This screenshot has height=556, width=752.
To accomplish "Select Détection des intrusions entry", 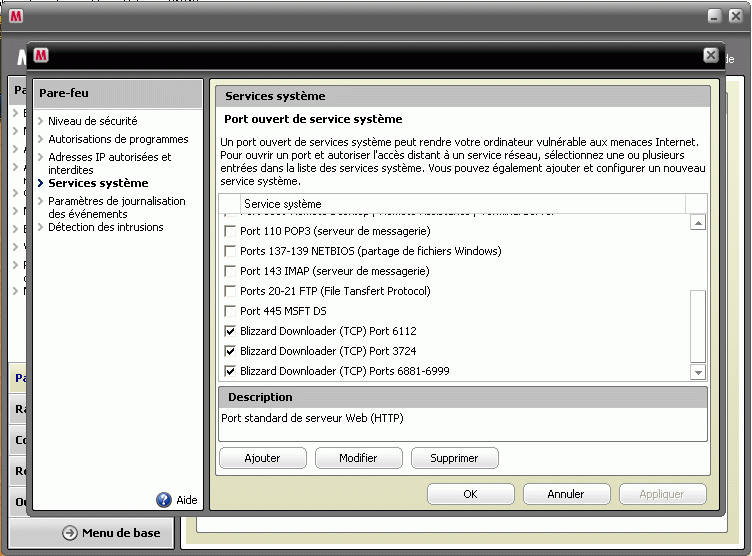I will point(105,227).
